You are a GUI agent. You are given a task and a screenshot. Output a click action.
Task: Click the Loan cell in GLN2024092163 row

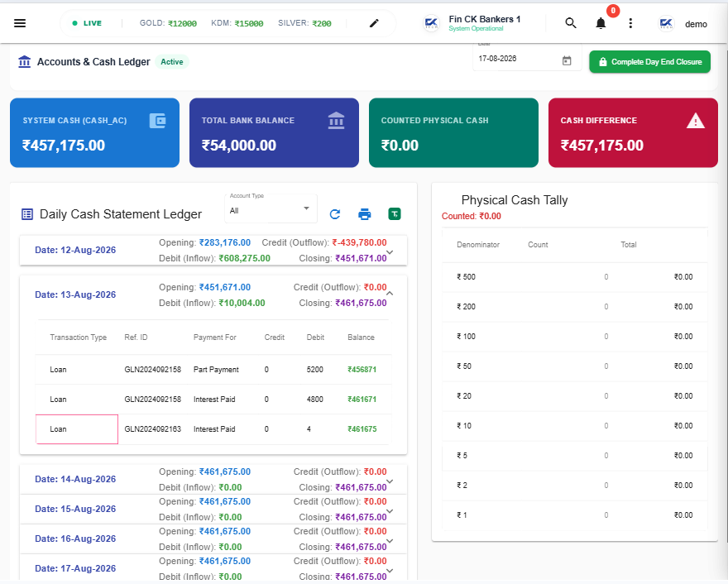tap(77, 429)
